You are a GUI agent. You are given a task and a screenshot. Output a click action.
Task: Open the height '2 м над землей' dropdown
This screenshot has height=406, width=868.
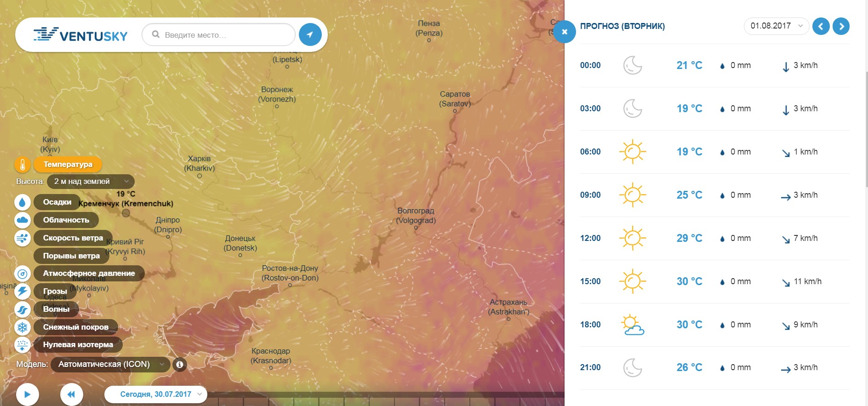91,182
